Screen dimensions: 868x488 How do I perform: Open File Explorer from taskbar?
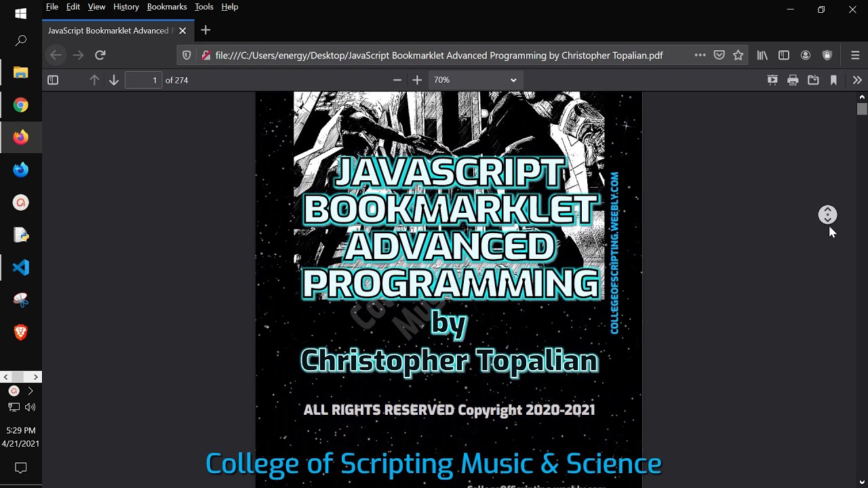point(21,73)
